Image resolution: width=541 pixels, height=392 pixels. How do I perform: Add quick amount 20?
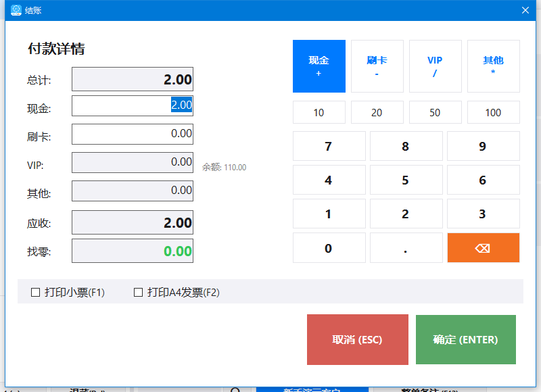377,112
